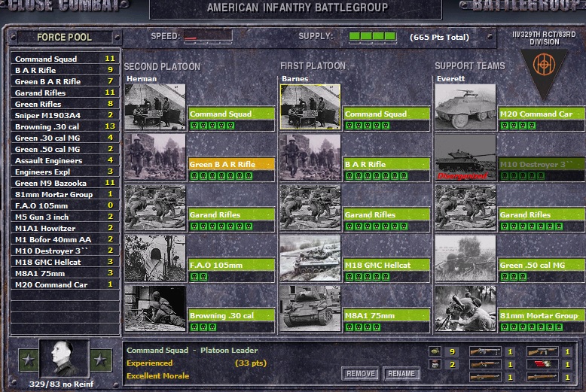Viewport: 586px width, 392px height.
Task: Click the F.A.O 105mm observer photo
Action: pyautogui.click(x=155, y=258)
